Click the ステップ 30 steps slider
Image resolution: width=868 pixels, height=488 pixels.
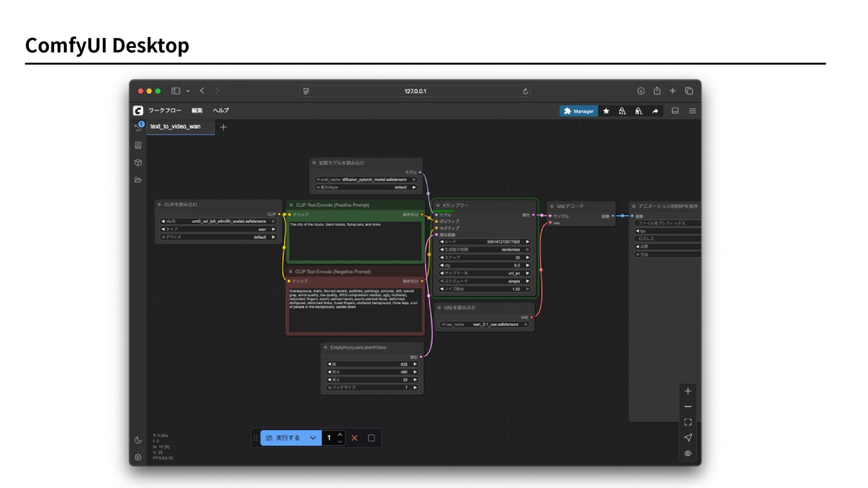pyautogui.click(x=485, y=258)
